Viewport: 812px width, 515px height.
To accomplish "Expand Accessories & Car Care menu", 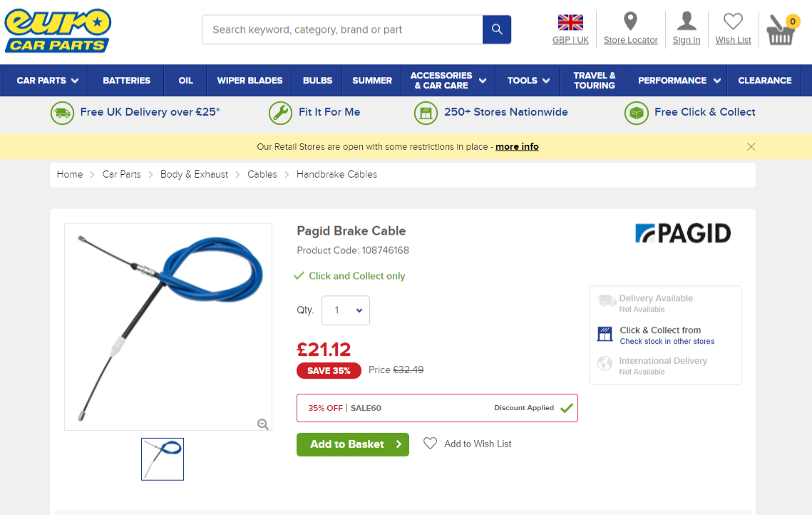I will pyautogui.click(x=448, y=81).
